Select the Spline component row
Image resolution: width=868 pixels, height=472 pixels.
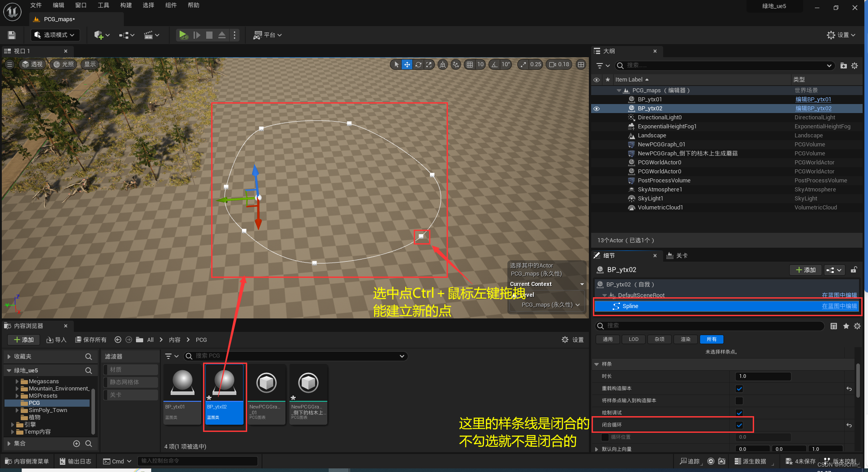point(727,306)
